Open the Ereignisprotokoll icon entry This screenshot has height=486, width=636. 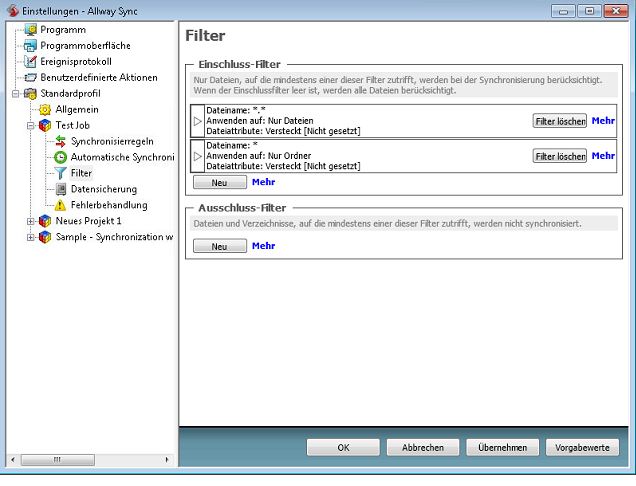[x=30, y=61]
